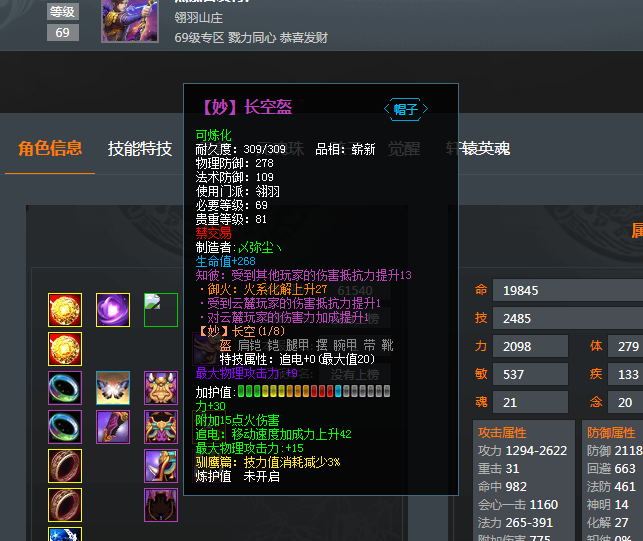This screenshot has height=541, width=643.
Task: Click the upper blue-green ring equipment icon
Action: point(65,388)
